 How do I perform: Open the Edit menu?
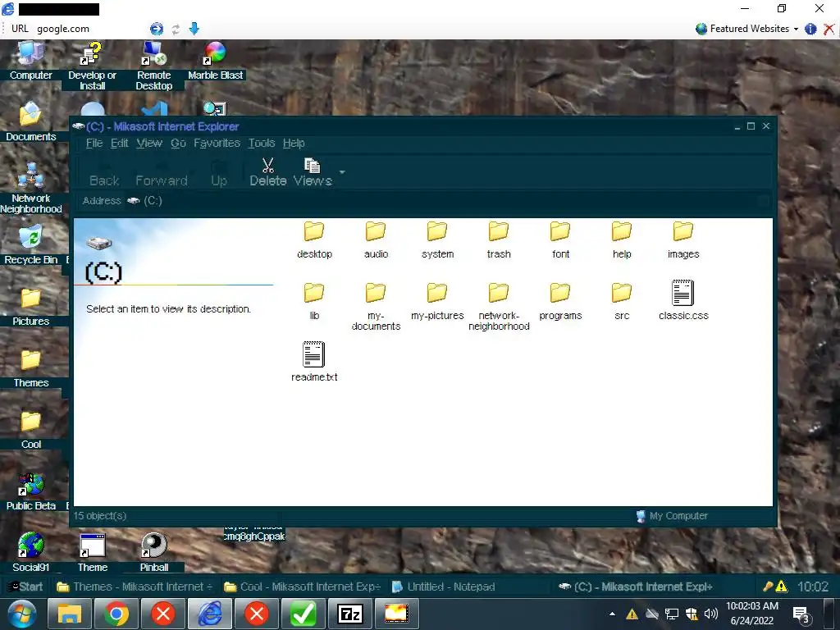click(x=120, y=143)
